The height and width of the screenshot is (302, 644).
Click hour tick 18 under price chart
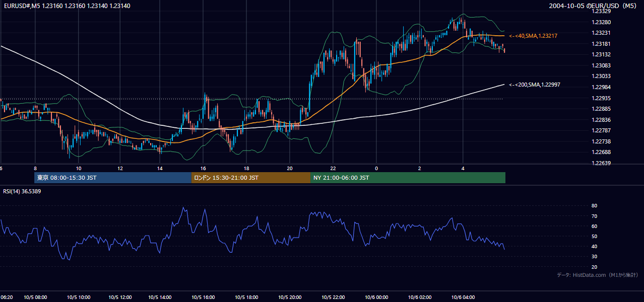246,168
